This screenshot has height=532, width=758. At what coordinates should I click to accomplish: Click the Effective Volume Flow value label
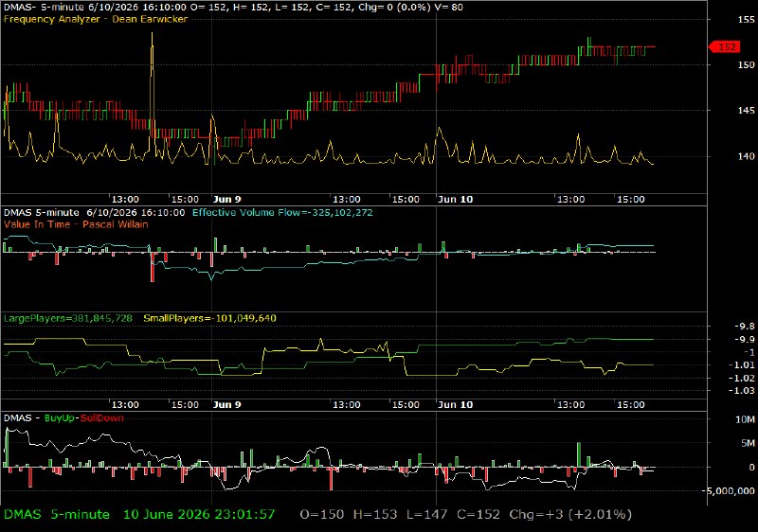click(x=282, y=212)
